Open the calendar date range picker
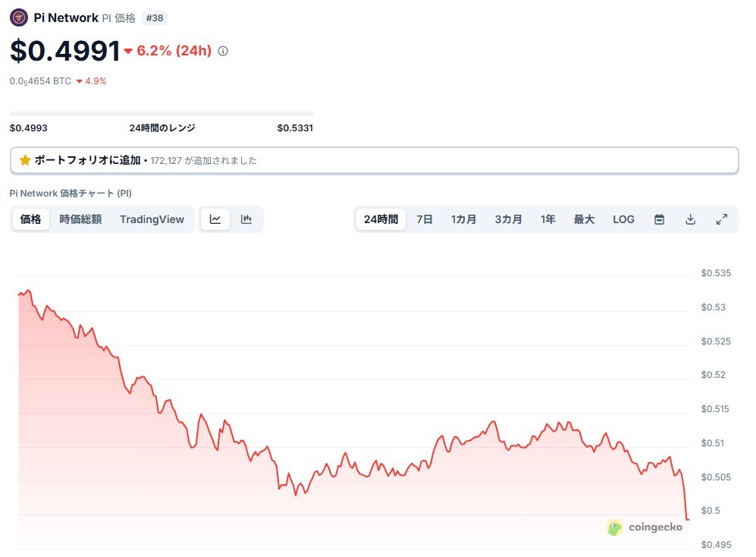 coord(659,219)
